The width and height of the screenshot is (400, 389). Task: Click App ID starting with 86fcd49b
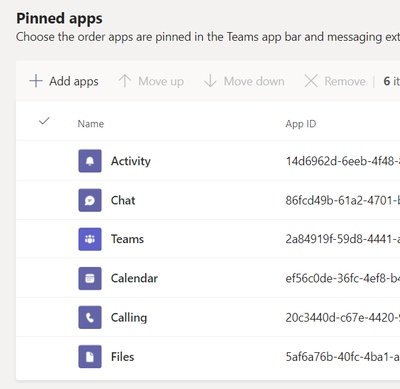(343, 200)
